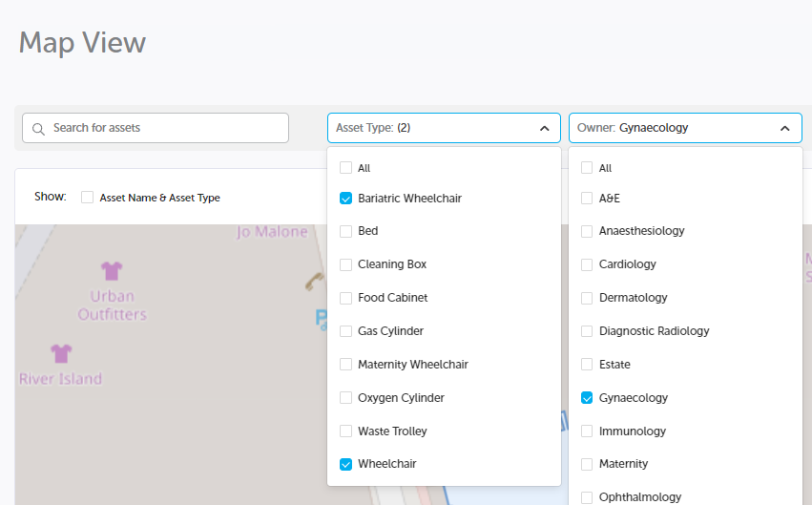Select All in the Asset Type list
The height and width of the screenshot is (505, 812).
[x=345, y=168]
